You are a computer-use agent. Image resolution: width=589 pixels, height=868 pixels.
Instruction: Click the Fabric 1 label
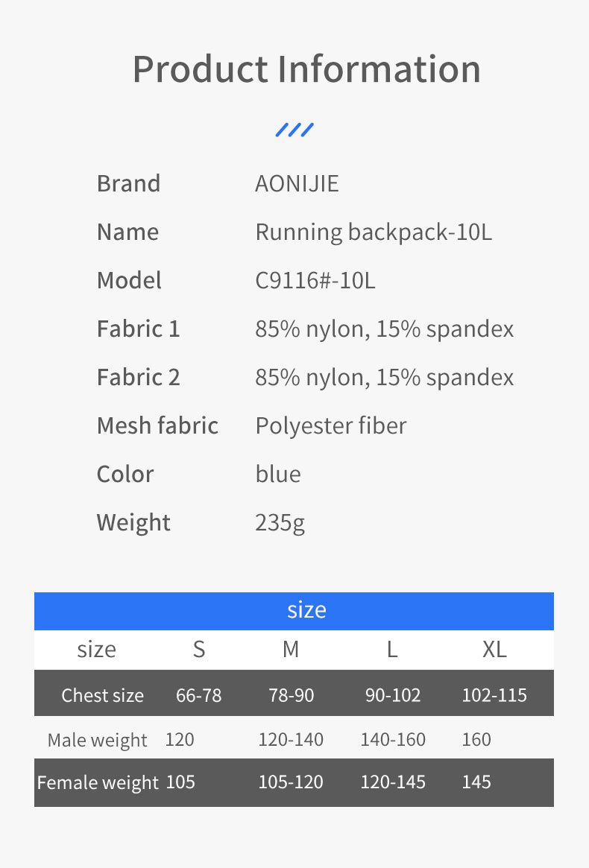[138, 329]
